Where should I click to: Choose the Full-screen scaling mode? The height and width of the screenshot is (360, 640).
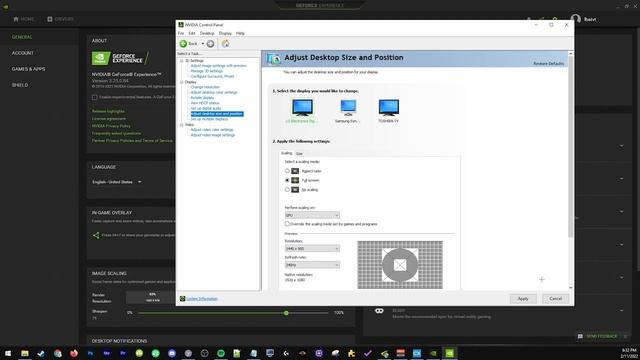pyautogui.click(x=287, y=180)
